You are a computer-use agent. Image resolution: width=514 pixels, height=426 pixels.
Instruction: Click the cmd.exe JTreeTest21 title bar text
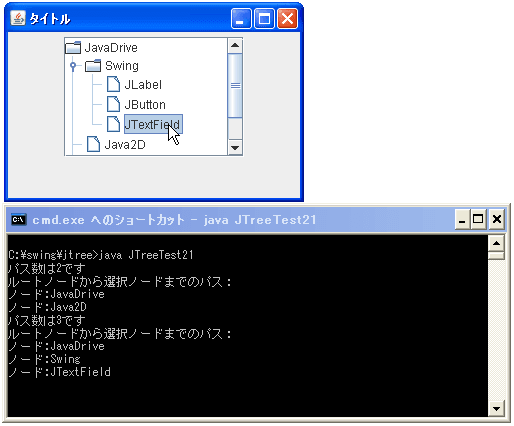[174, 220]
